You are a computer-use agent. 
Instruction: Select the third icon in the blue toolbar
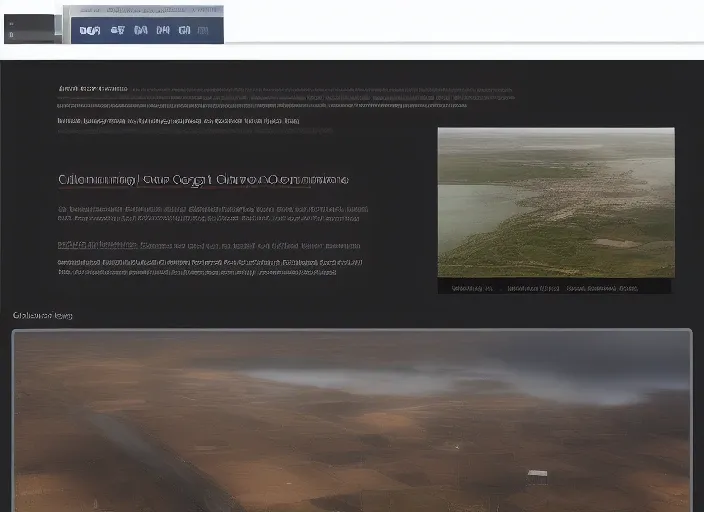(141, 31)
